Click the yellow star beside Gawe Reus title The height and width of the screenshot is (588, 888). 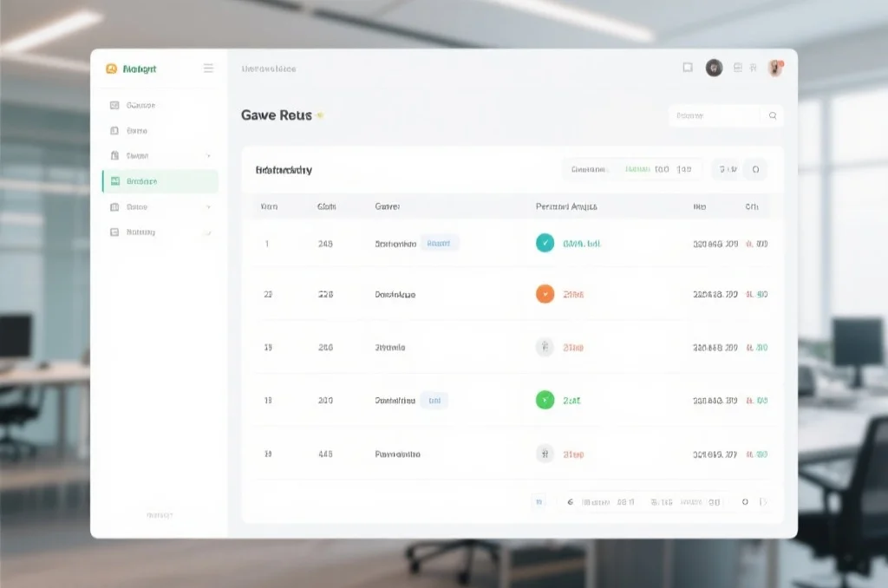(x=320, y=115)
